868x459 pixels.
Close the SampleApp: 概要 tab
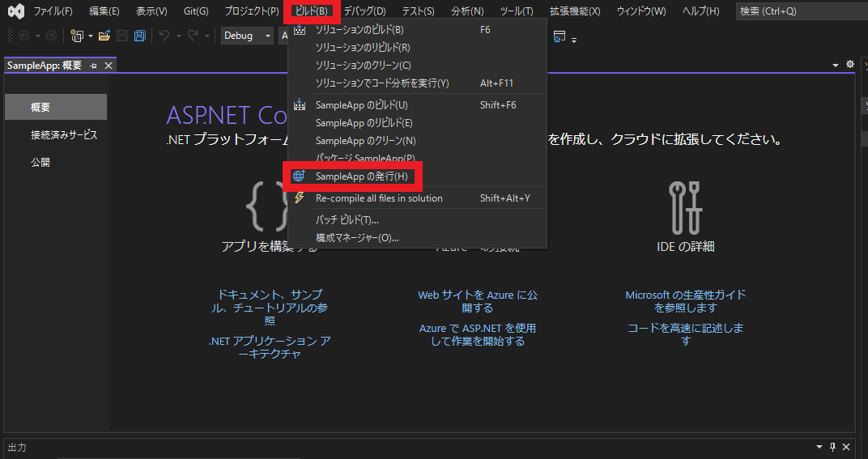(x=108, y=66)
